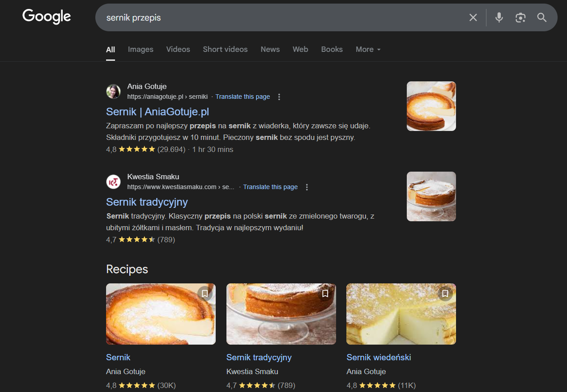Open the Short videos tab
Screen dimensions: 567x392
tap(225, 50)
